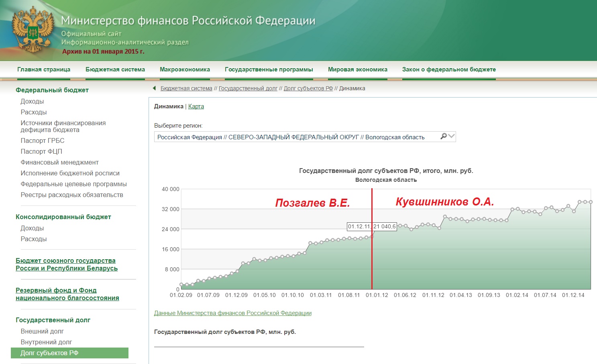Click the Долг субъектов РФ breadcrumb
Viewport: 597px width, 364px height.
[308, 88]
